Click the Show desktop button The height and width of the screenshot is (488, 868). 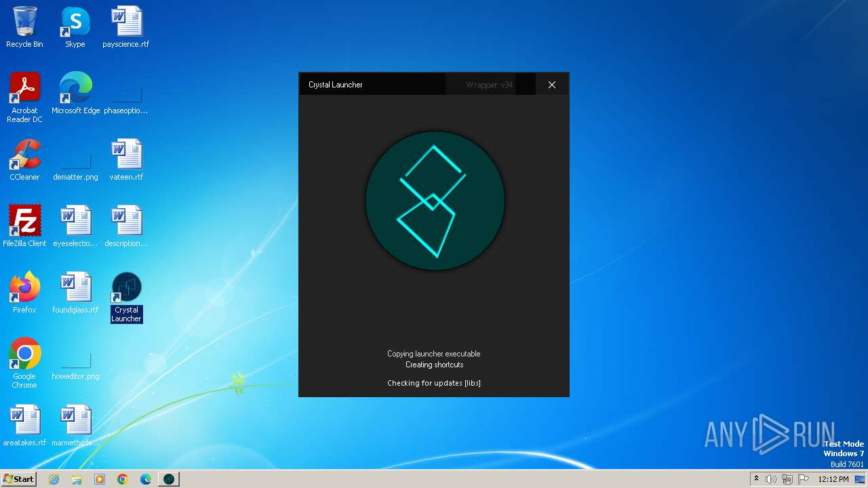click(x=861, y=479)
